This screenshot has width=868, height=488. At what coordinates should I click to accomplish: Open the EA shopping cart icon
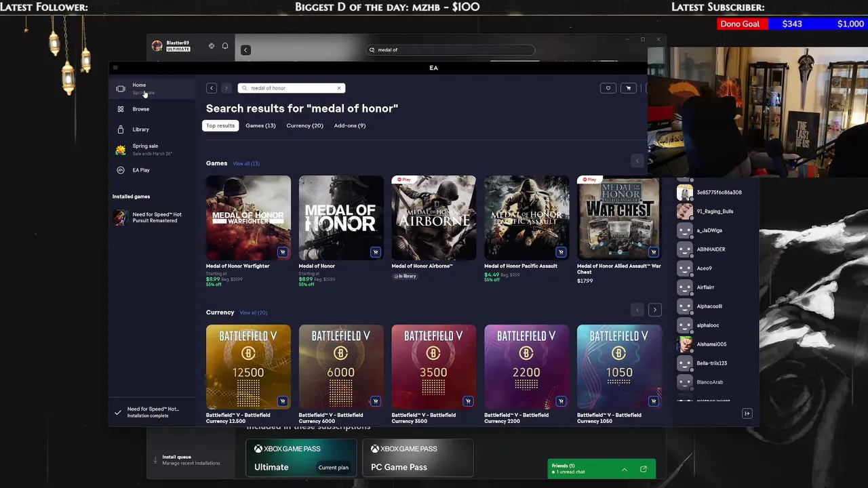(629, 88)
